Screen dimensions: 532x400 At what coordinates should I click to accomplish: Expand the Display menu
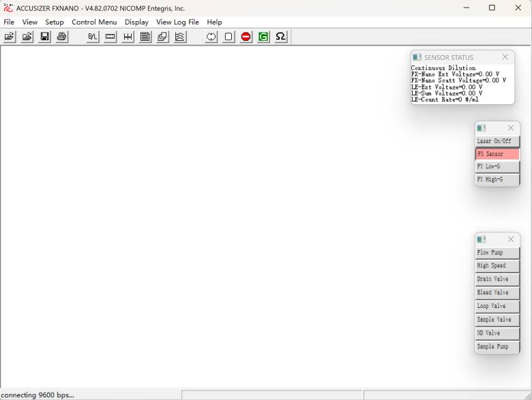pyautogui.click(x=136, y=22)
